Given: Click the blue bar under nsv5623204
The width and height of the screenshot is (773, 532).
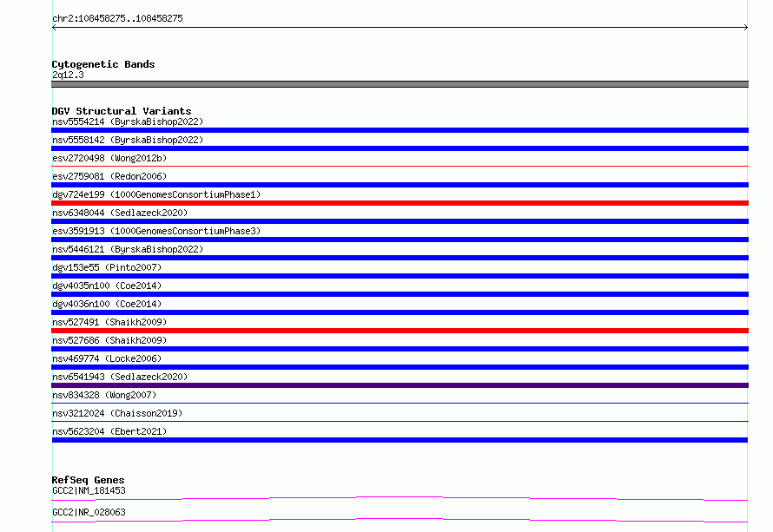Looking at the screenshot, I should [400, 440].
